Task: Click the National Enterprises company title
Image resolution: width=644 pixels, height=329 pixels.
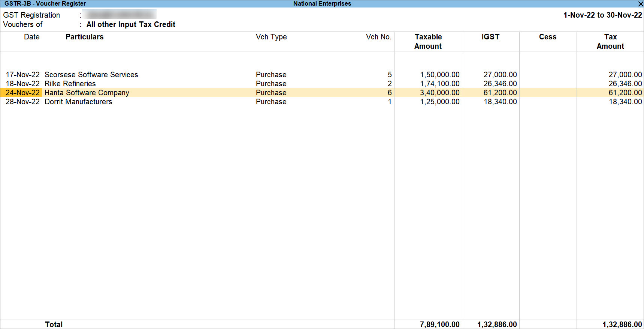Action: coord(322,4)
